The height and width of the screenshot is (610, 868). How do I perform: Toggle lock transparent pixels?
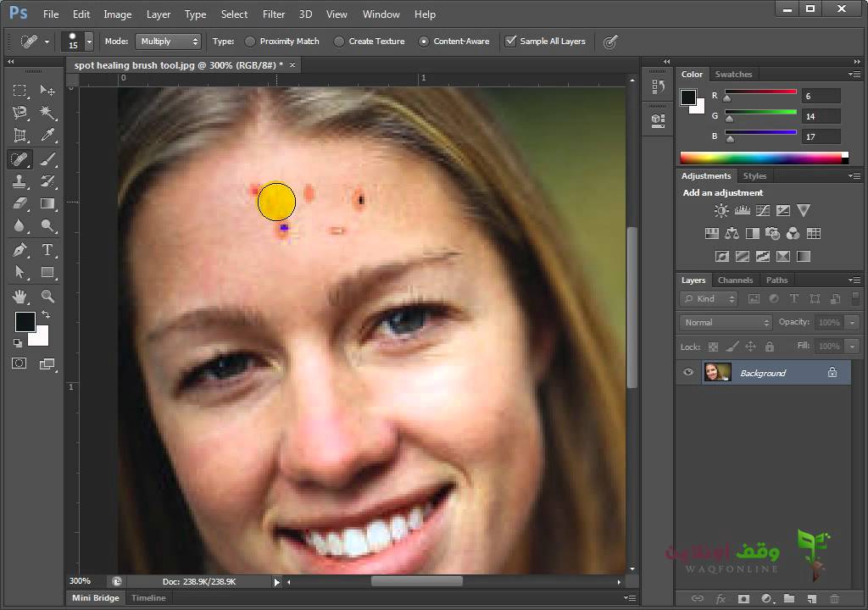pyautogui.click(x=714, y=347)
